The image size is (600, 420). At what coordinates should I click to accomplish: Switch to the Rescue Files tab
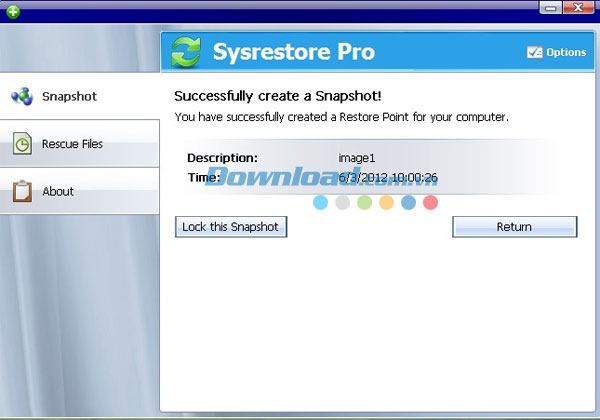pyautogui.click(x=80, y=143)
